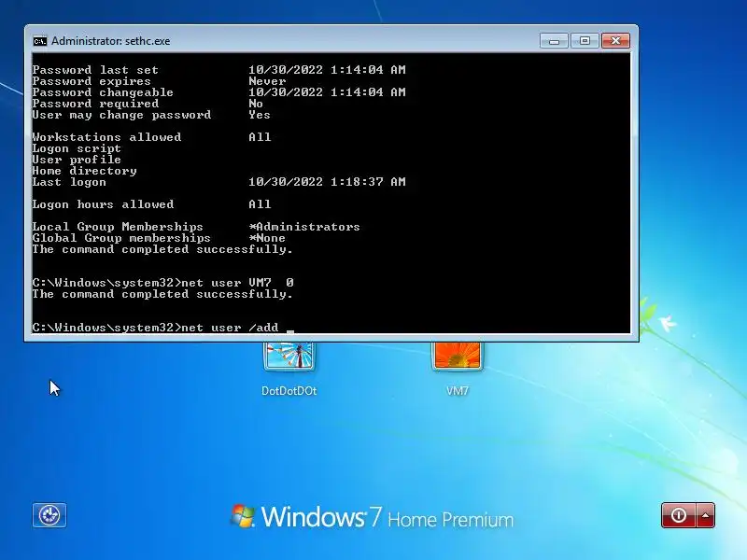This screenshot has width=747, height=560.
Task: Click 'User may change password' Yes value
Action: 260,115
